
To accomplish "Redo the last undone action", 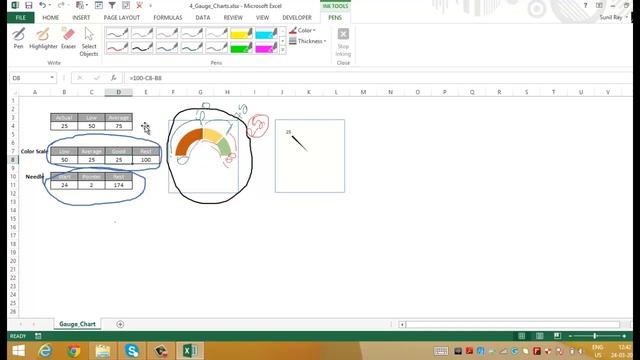I will 60,5.
